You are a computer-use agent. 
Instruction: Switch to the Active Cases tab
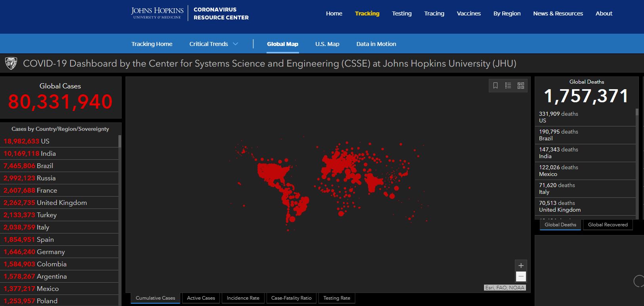click(x=201, y=298)
